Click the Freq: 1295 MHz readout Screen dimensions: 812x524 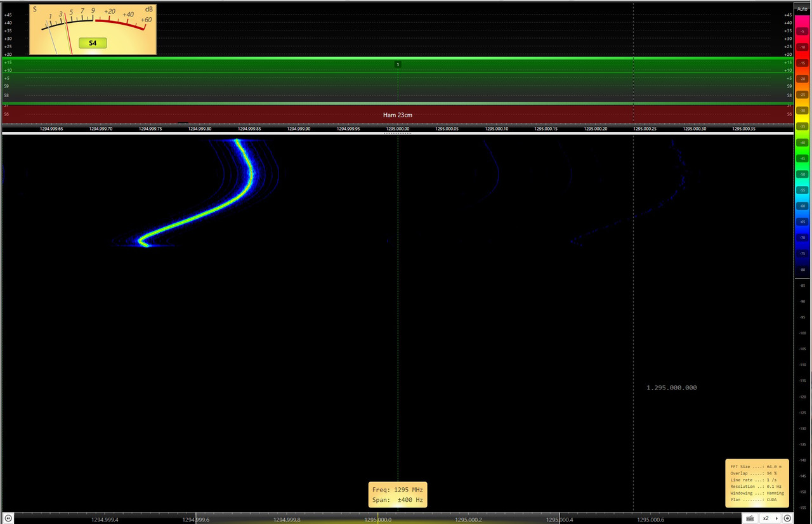click(398, 490)
